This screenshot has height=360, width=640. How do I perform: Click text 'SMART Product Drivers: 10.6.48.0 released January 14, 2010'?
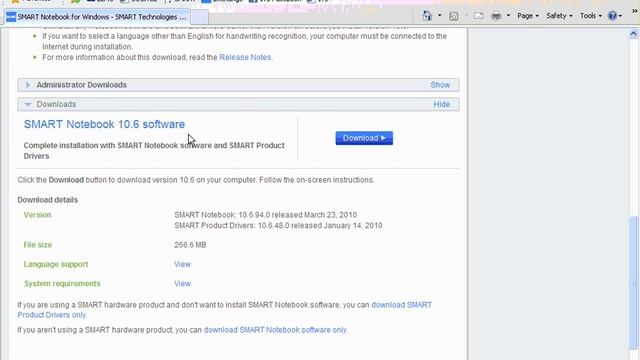(x=278, y=225)
